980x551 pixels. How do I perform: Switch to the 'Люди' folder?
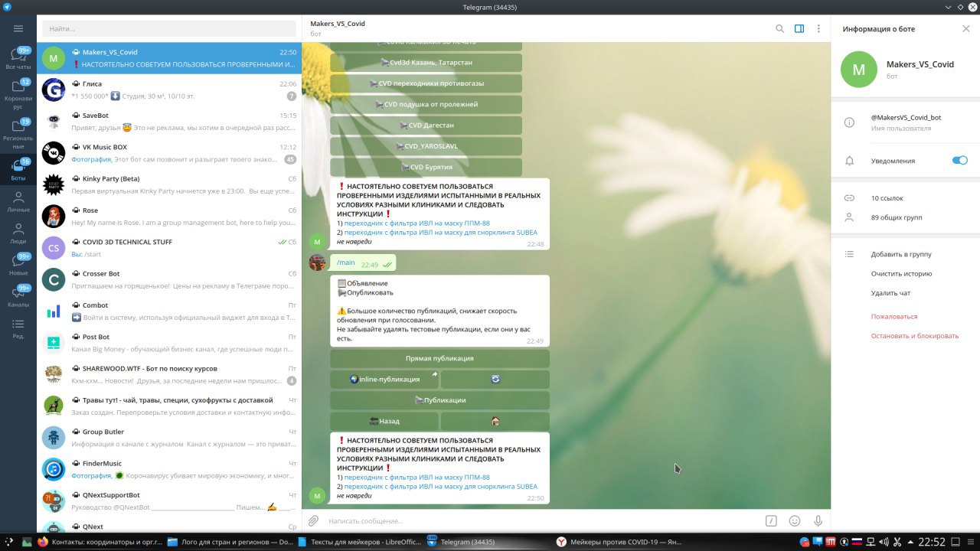pyautogui.click(x=18, y=233)
